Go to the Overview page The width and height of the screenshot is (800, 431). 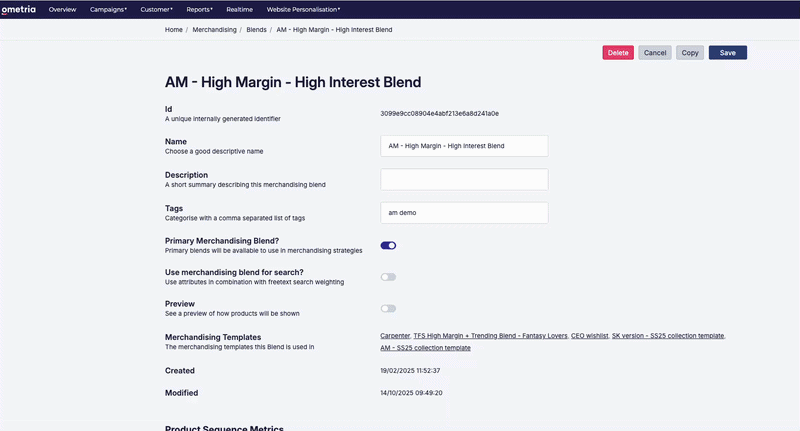pos(62,9)
